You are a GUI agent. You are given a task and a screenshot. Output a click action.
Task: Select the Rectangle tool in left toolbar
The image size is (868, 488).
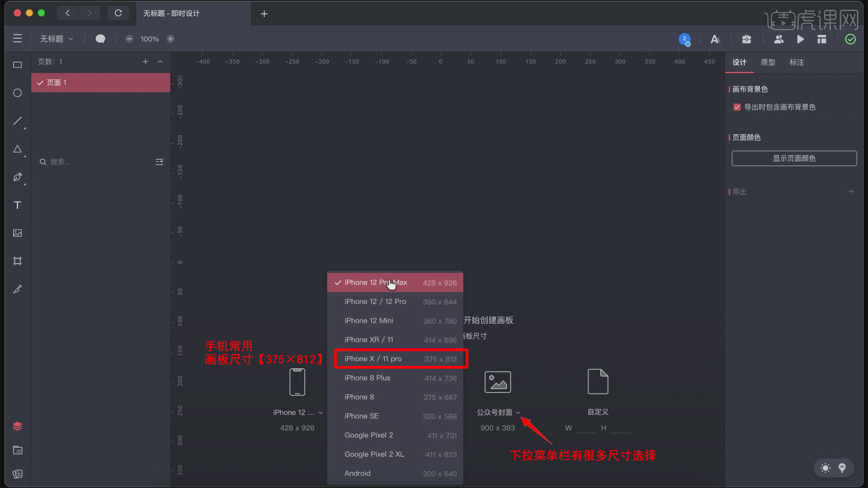pyautogui.click(x=17, y=65)
